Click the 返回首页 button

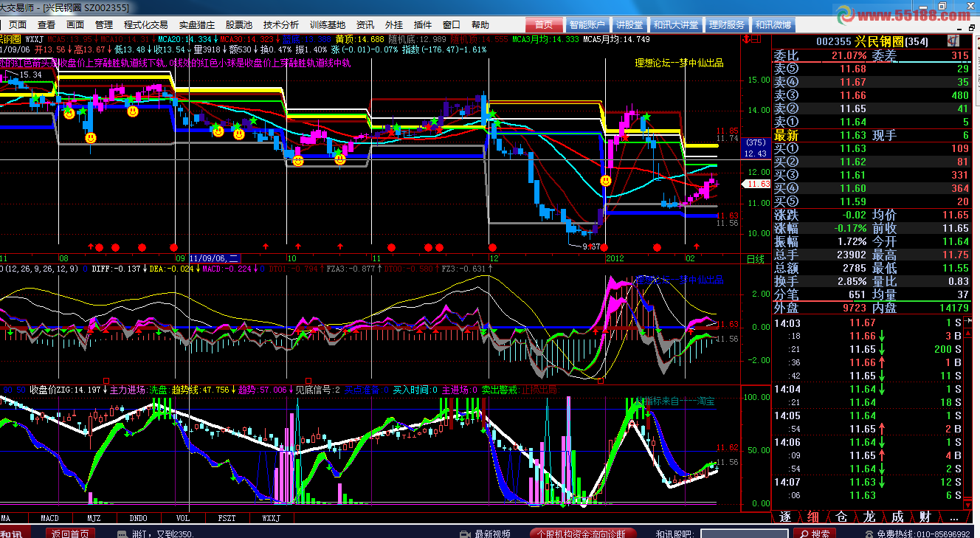point(71,534)
